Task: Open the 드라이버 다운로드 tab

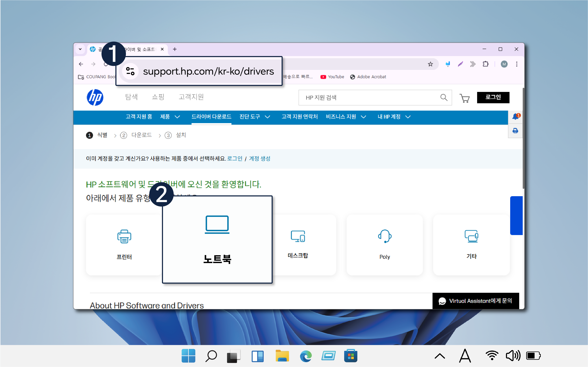Action: pos(211,117)
